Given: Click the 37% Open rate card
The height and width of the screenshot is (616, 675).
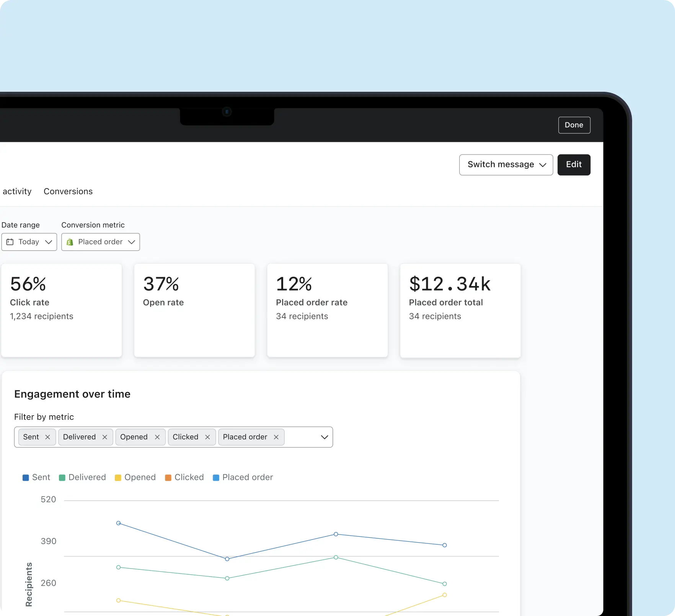Looking at the screenshot, I should click(x=194, y=310).
